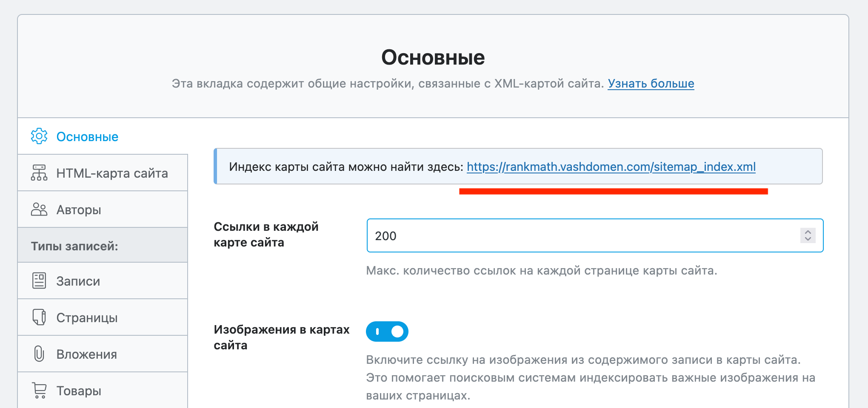
Task: Open the Товары tab
Action: [x=103, y=390]
